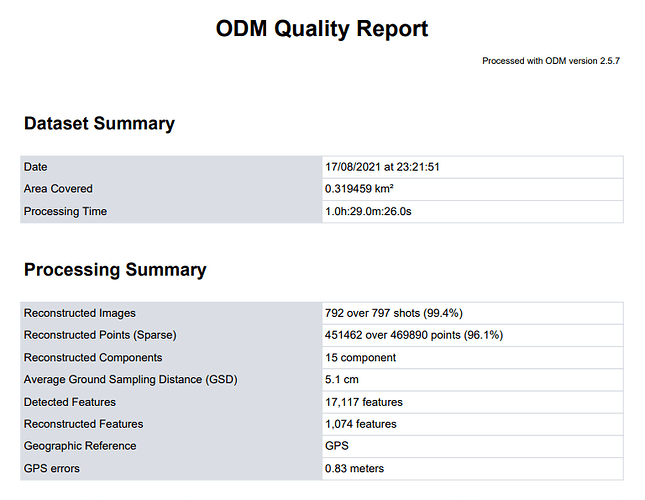
Task: Select the 15 component value cell
Action: coord(360,357)
